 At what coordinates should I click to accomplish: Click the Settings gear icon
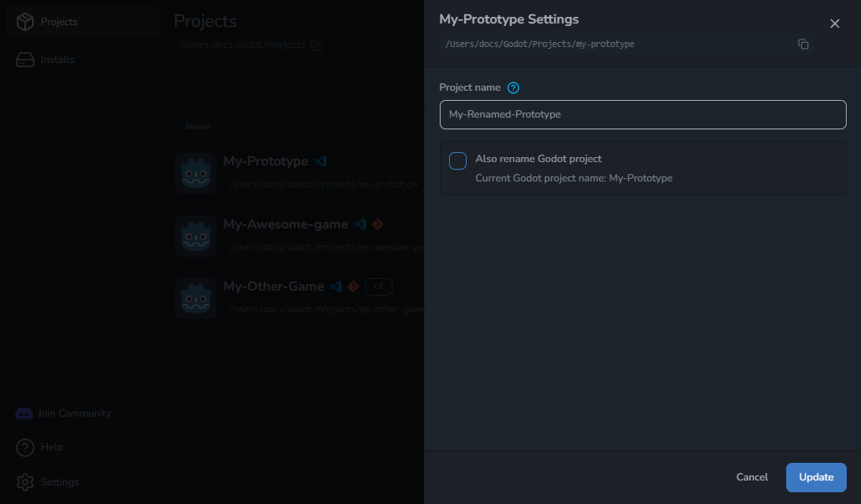click(24, 483)
